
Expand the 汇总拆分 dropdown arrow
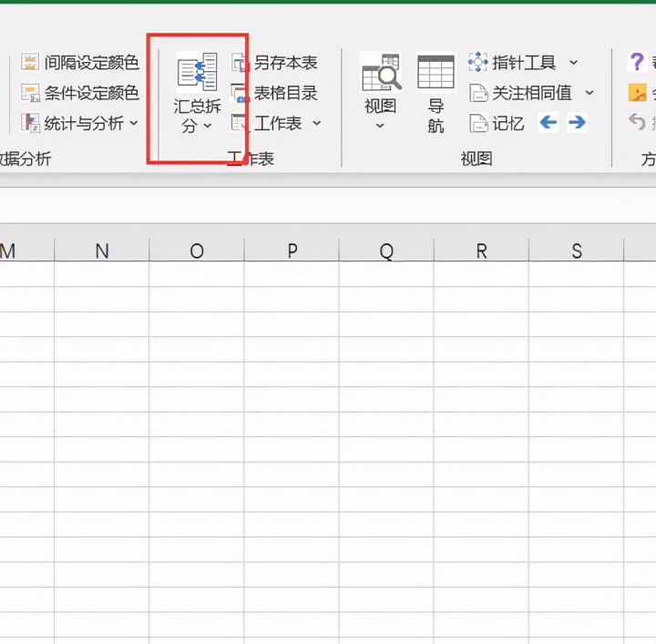tap(208, 126)
